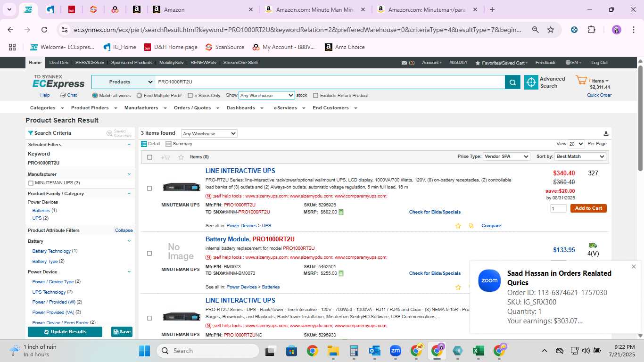
Task: Collapse Product Family / Category section
Action: point(129,193)
